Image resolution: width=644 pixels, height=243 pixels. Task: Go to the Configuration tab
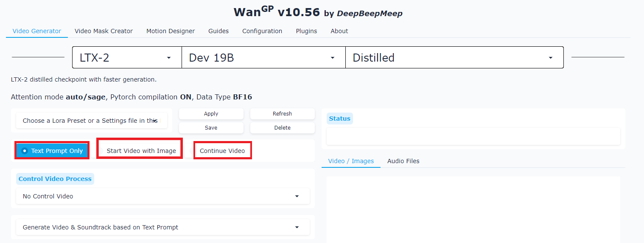(262, 31)
